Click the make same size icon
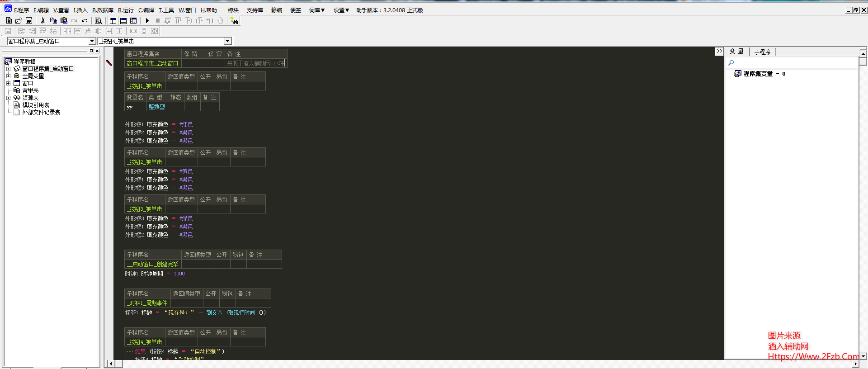The image size is (868, 369). coord(154,31)
